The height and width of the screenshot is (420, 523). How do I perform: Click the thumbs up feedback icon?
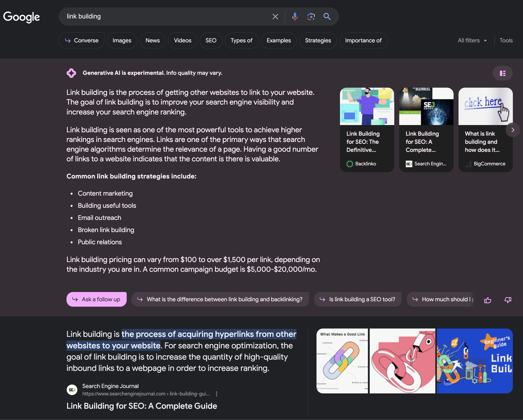[x=488, y=299]
